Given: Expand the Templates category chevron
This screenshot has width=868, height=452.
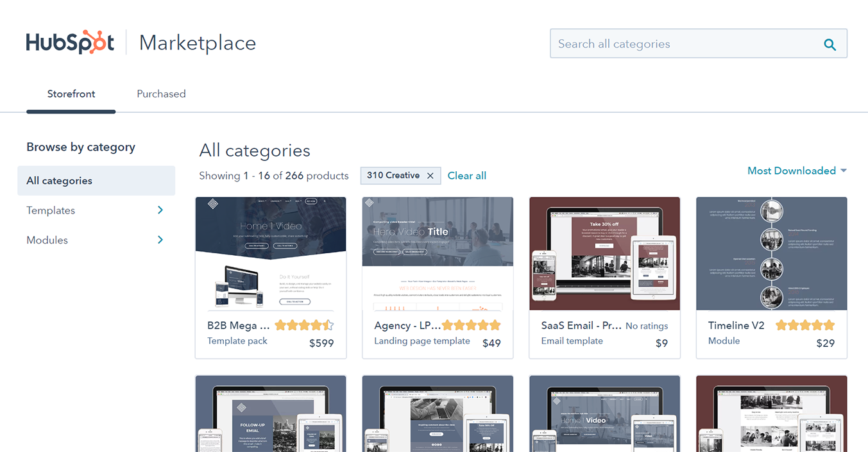Looking at the screenshot, I should 160,210.
